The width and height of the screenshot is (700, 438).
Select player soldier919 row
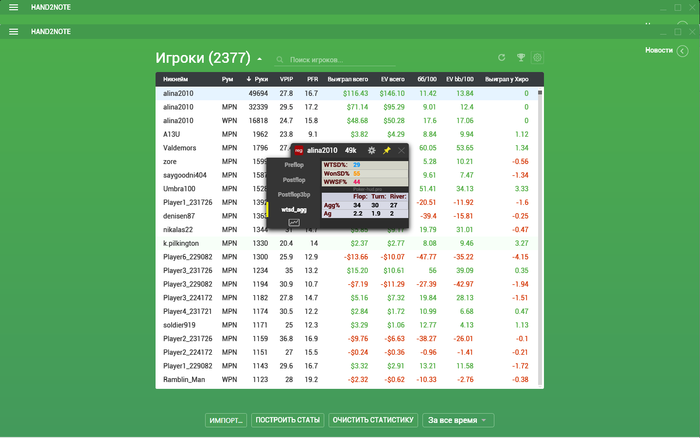click(346, 325)
